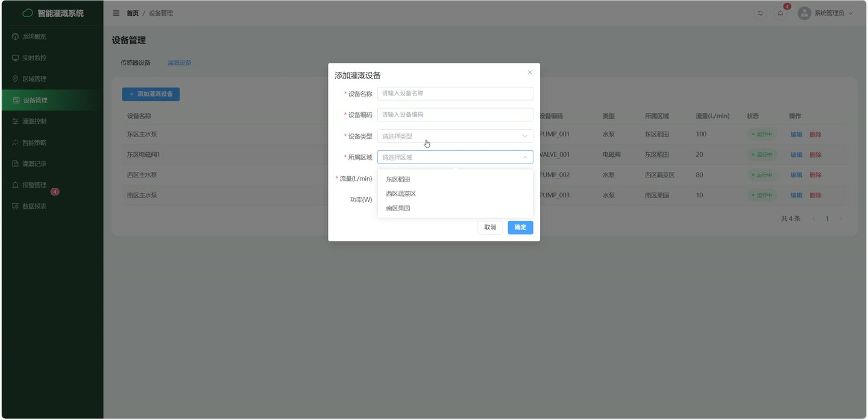Click the 设备类型 dropdown arrow
The height and width of the screenshot is (420, 868).
click(525, 136)
